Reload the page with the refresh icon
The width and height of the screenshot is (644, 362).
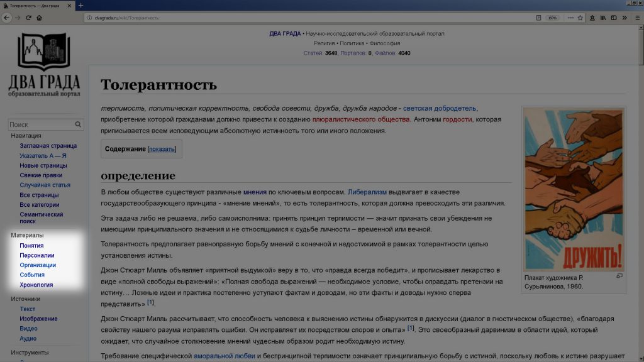click(x=28, y=18)
